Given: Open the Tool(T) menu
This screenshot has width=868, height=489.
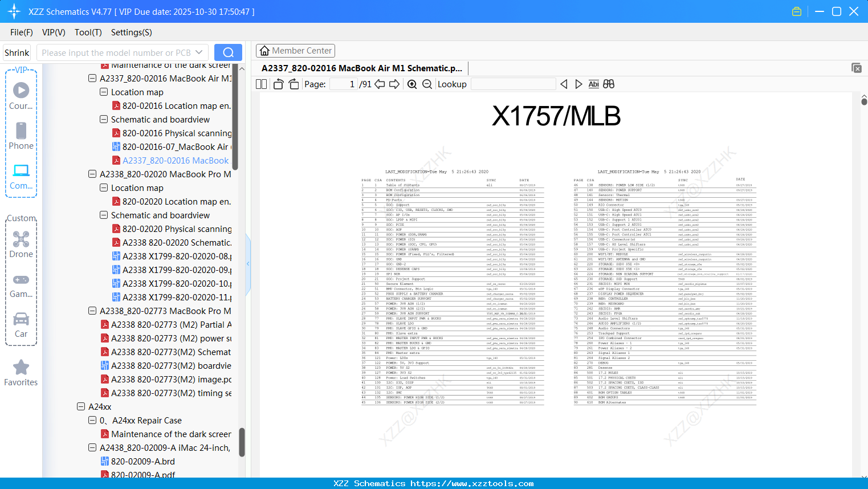Looking at the screenshot, I should click(88, 32).
